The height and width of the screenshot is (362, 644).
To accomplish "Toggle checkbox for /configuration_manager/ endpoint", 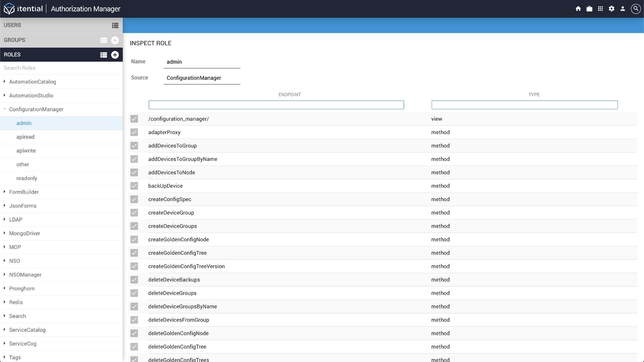I will click(134, 119).
